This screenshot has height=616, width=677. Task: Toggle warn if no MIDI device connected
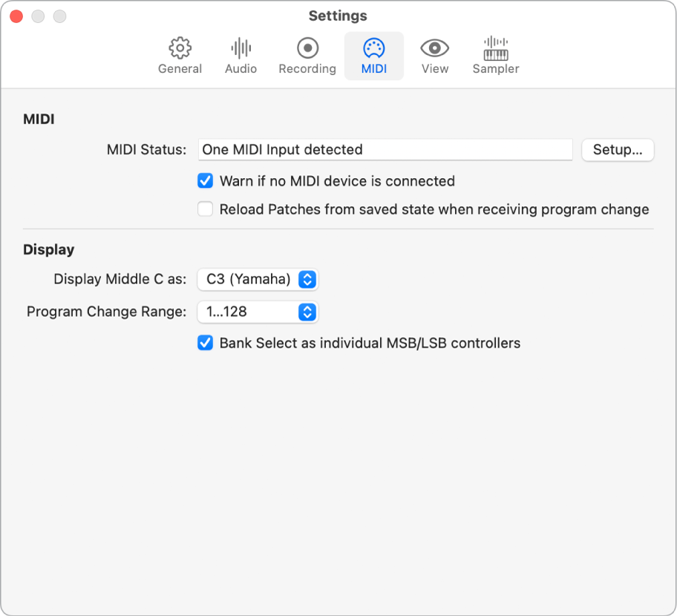coord(205,180)
